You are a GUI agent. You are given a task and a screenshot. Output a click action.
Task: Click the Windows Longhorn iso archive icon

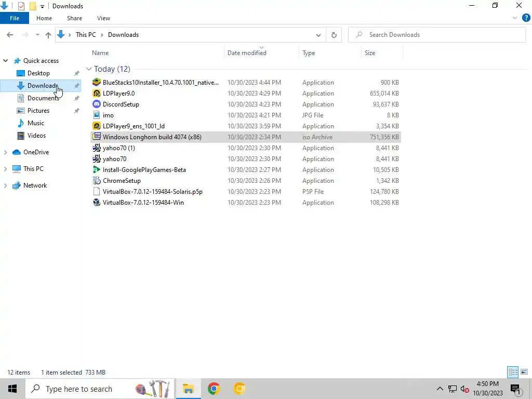click(97, 137)
